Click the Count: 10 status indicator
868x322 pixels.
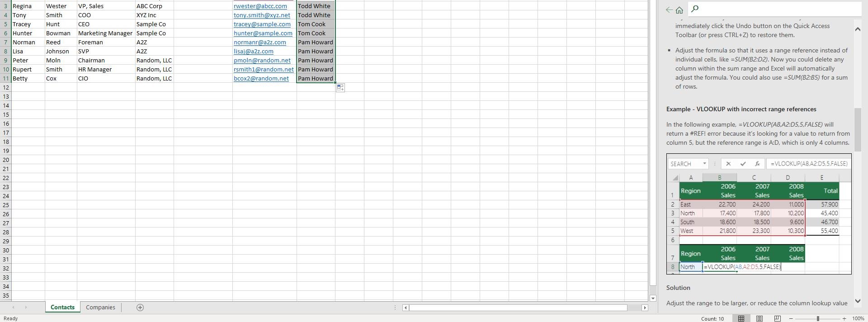(x=712, y=318)
